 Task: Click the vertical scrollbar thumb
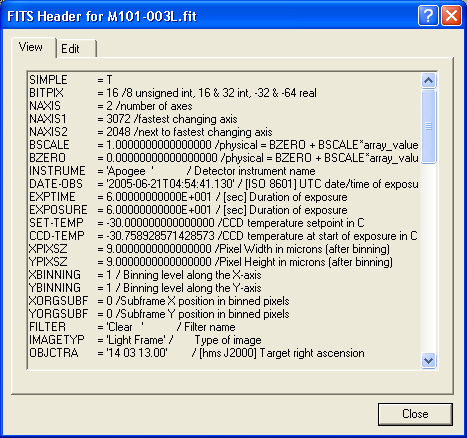pos(428,126)
